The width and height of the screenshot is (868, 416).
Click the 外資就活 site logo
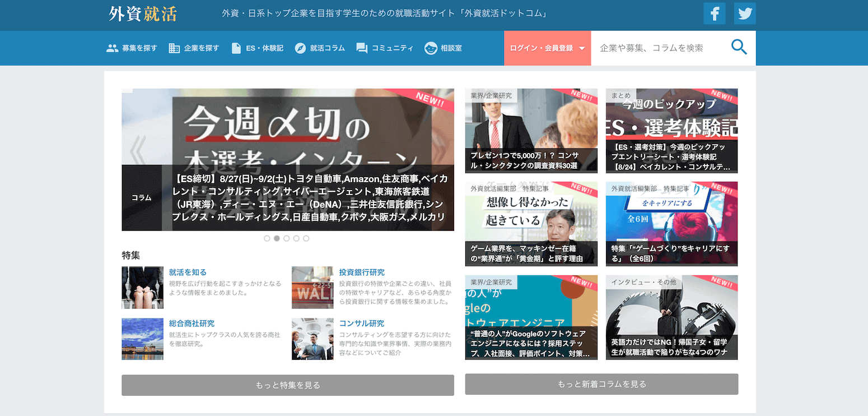tap(143, 15)
